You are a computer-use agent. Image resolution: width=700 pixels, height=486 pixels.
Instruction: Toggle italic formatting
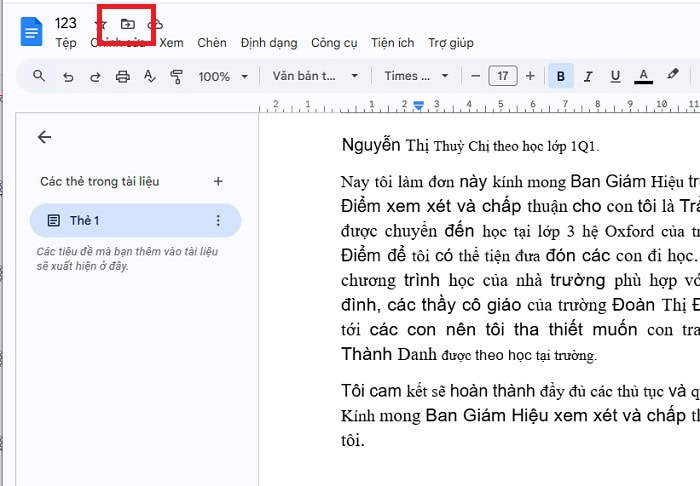tap(588, 76)
